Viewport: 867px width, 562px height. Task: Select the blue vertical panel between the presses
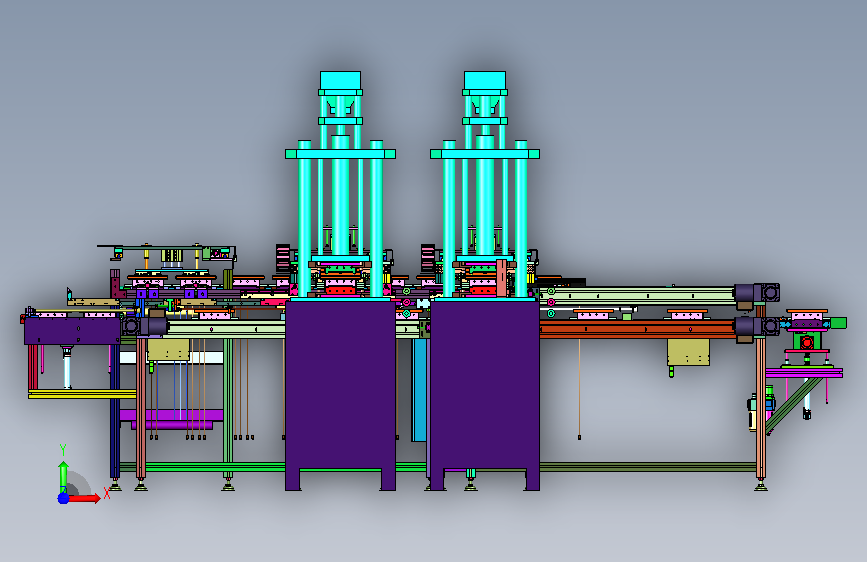click(419, 390)
